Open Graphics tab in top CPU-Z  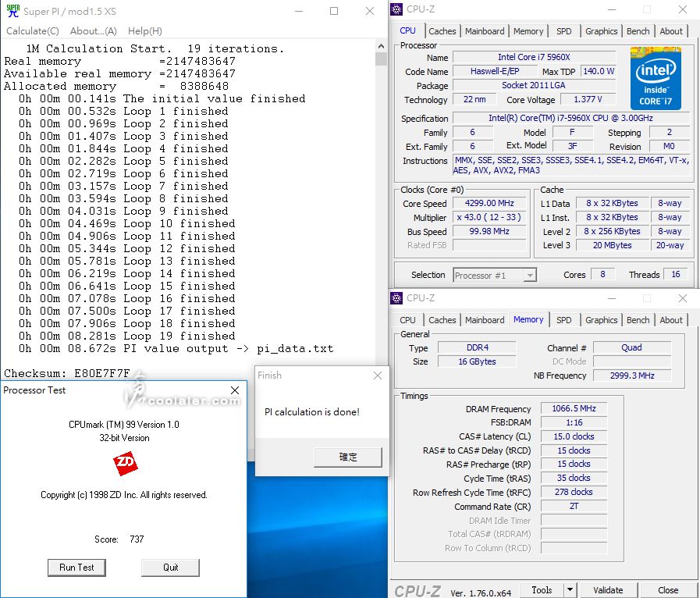[x=602, y=30]
